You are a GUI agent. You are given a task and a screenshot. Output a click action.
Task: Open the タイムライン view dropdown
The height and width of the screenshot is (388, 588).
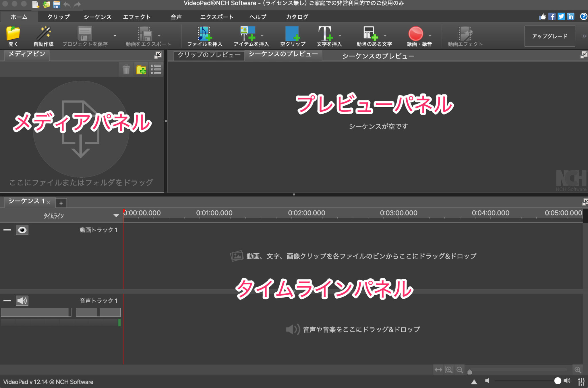116,216
